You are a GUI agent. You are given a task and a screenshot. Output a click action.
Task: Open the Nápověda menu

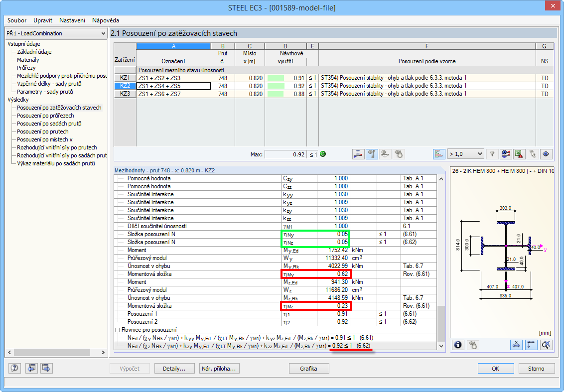pos(106,20)
